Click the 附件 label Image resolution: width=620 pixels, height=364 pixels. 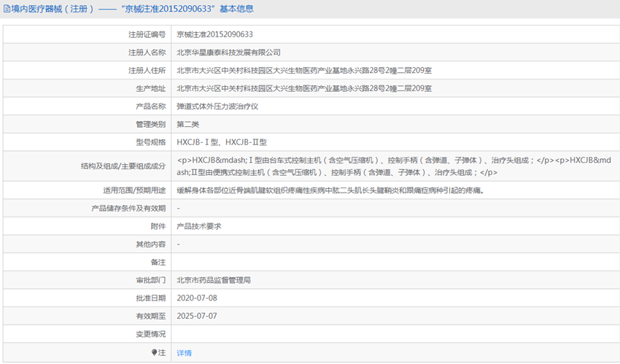click(158, 226)
